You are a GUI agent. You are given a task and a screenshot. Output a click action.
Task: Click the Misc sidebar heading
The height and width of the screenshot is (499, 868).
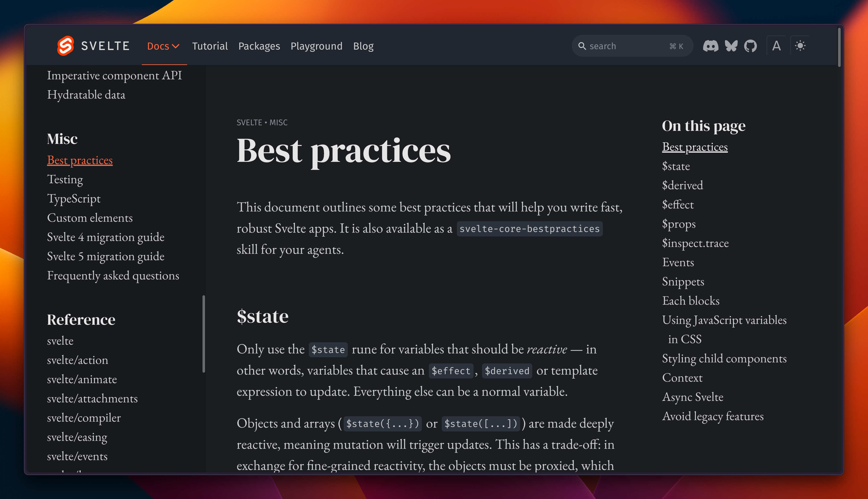pyautogui.click(x=62, y=139)
